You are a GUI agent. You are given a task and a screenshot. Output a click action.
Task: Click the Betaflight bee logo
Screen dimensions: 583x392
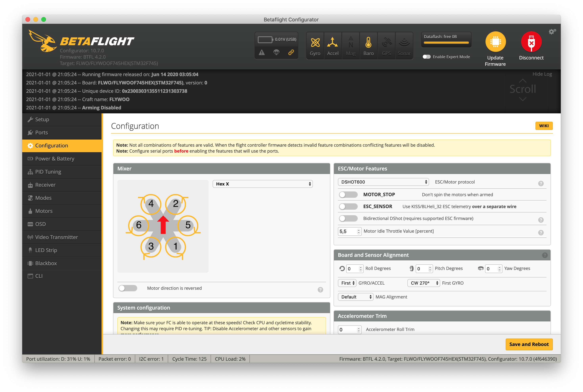42,41
